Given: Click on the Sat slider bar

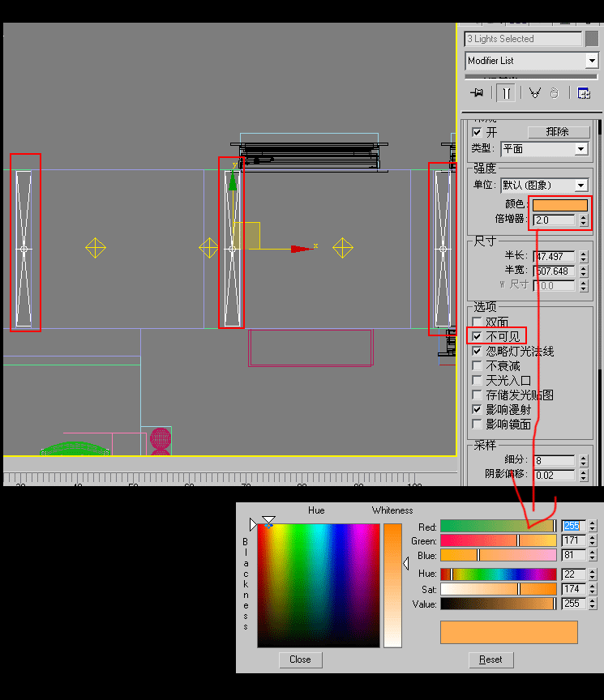Looking at the screenshot, I should (499, 589).
